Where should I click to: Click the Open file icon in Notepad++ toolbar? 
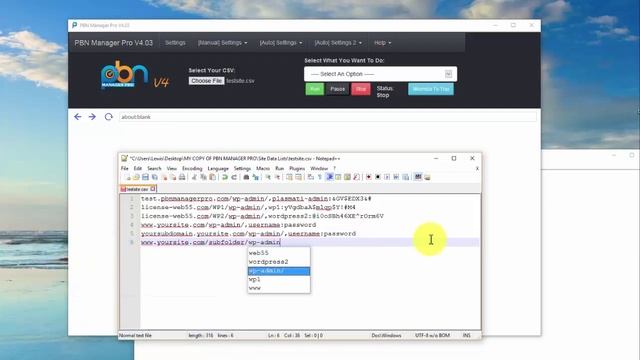[136, 177]
